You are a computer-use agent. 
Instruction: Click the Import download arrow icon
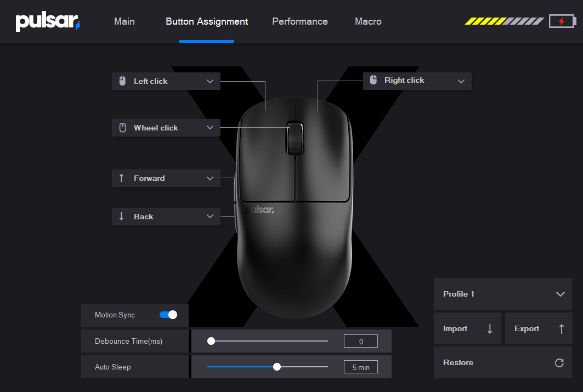point(490,328)
